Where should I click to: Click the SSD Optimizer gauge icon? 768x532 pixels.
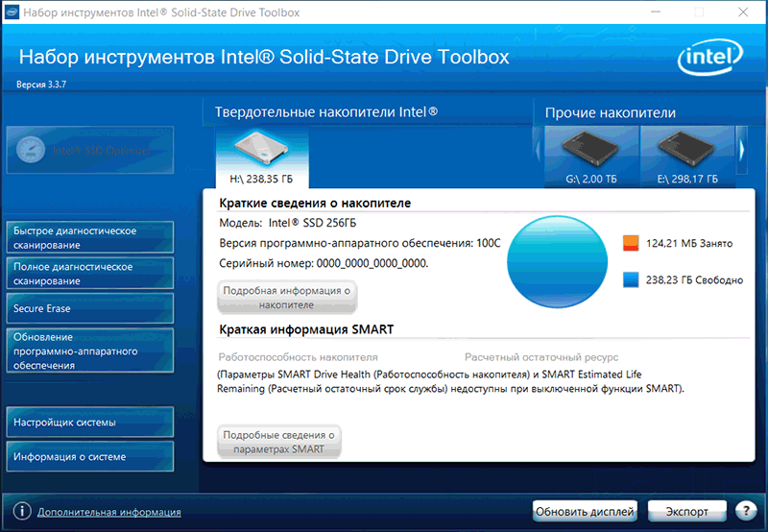click(x=31, y=150)
